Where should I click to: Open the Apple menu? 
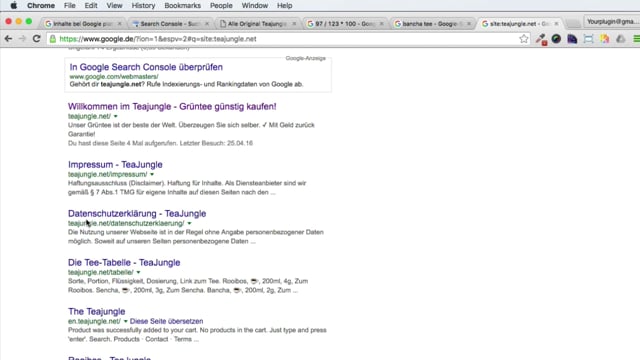coord(13,6)
